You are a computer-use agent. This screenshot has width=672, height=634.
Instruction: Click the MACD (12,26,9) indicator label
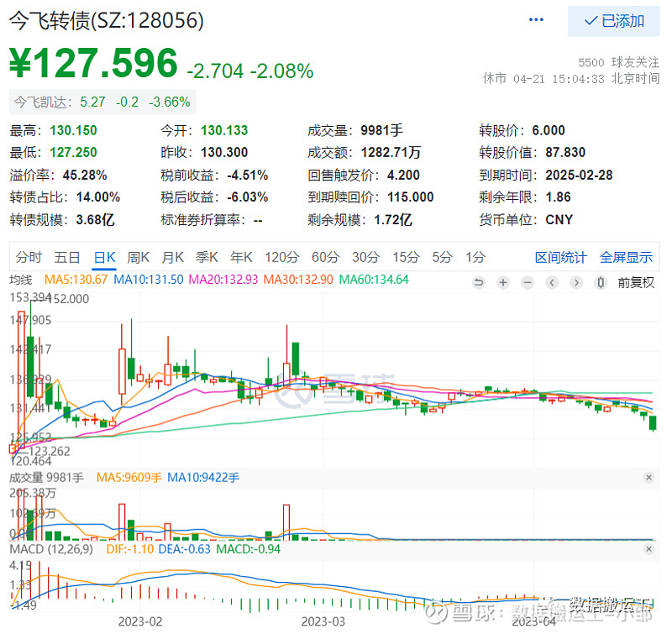click(51, 549)
